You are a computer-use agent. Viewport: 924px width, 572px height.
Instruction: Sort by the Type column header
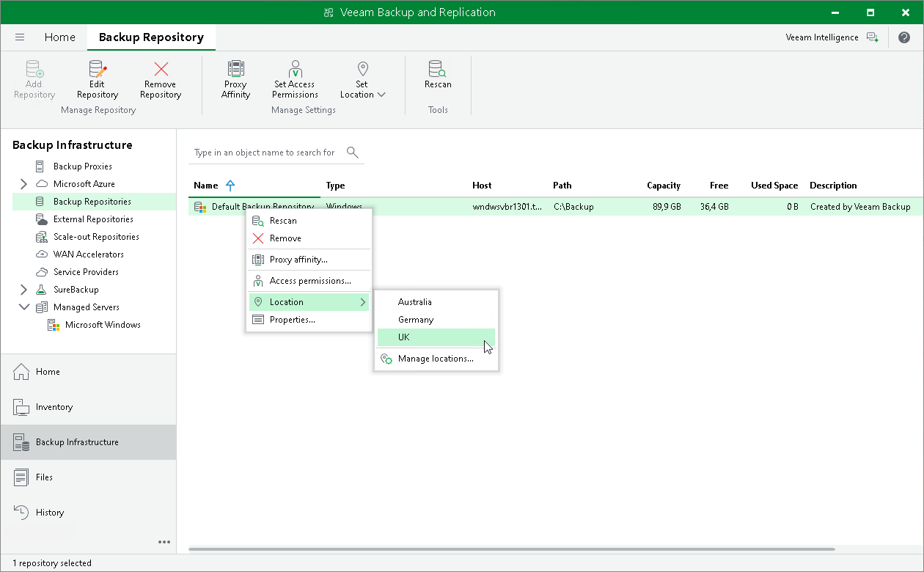coord(336,186)
